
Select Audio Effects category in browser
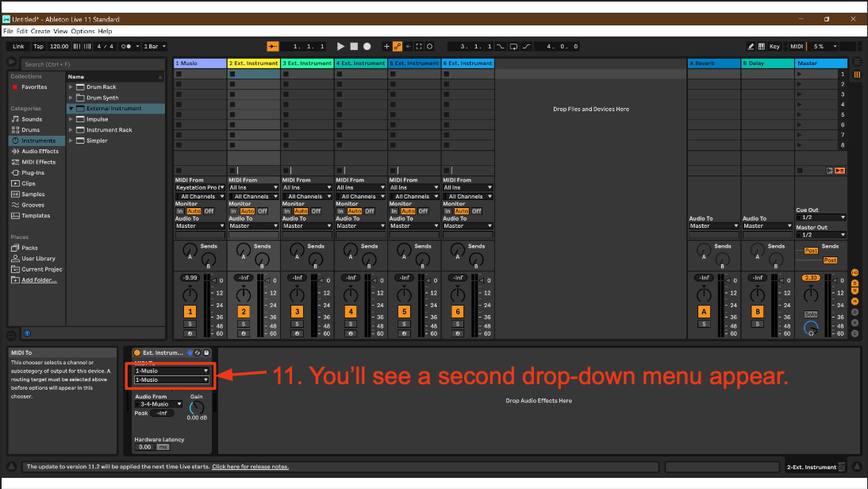[40, 151]
